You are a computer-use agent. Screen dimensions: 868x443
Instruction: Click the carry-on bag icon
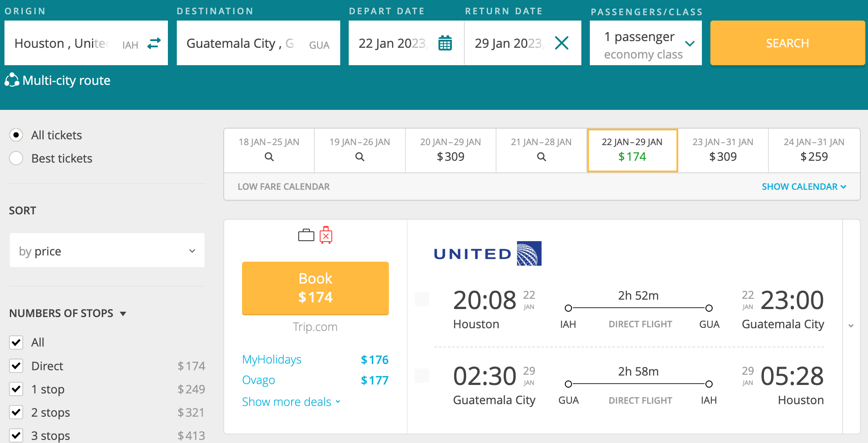tap(306, 235)
